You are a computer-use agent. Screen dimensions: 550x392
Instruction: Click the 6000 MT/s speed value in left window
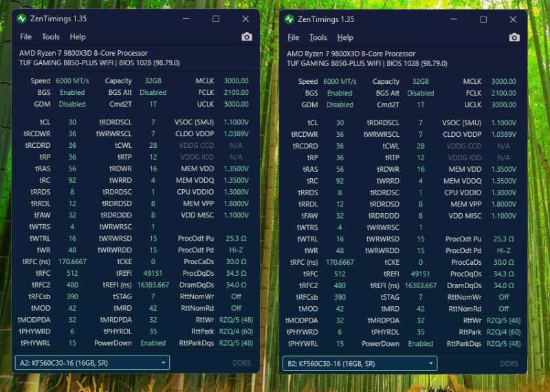point(72,81)
